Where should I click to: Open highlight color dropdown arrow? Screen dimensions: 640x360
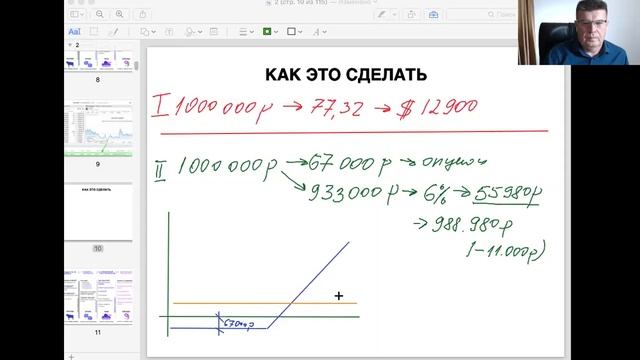coord(394,14)
